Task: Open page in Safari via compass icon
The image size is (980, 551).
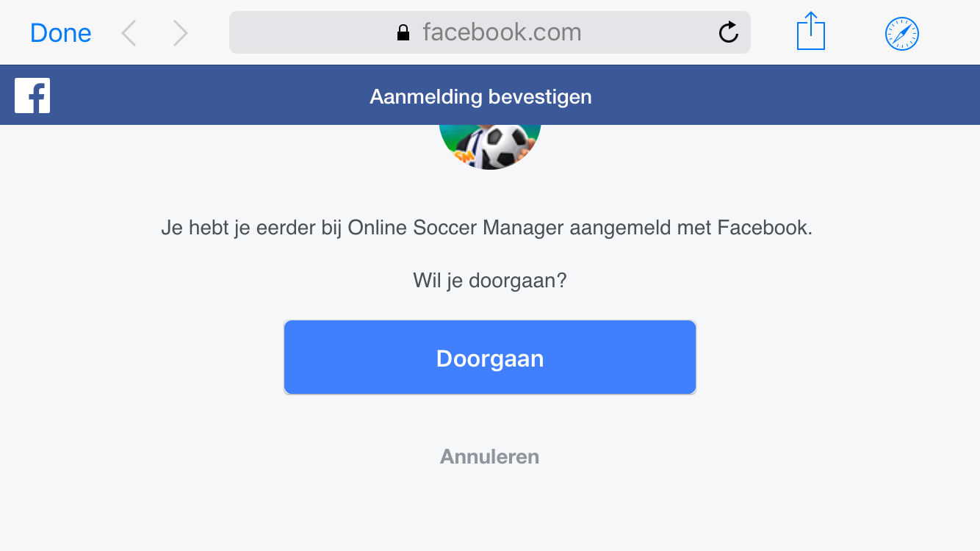Action: 902,34
